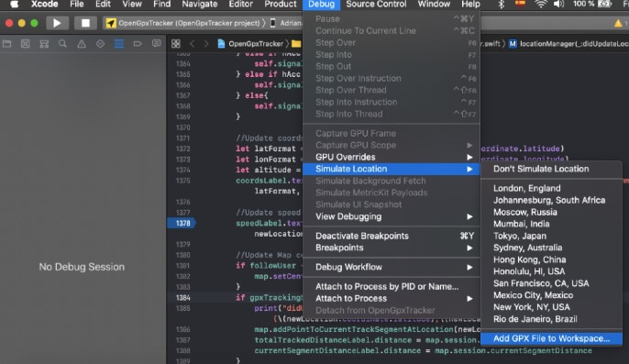This screenshot has height=364, width=629.
Task: Open the Project navigator folder icon
Action: coord(6,44)
